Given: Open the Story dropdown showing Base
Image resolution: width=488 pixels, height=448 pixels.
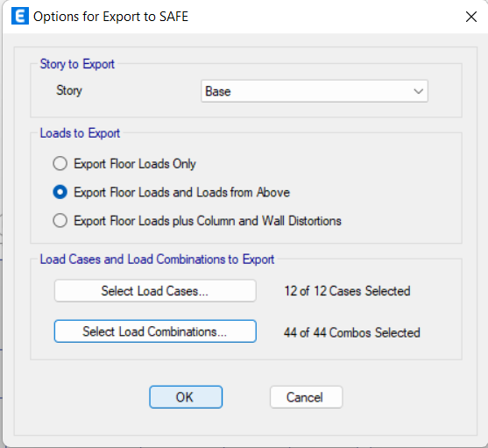Looking at the screenshot, I should point(315,91).
